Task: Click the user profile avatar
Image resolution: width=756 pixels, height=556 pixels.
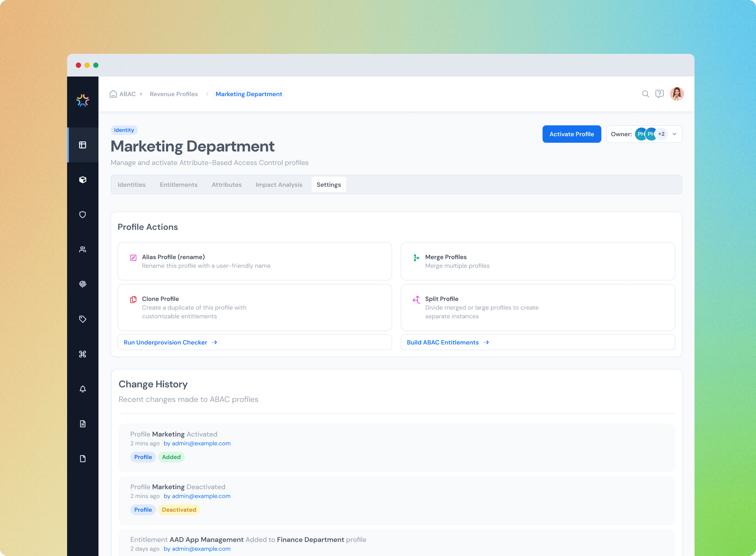Action: click(677, 94)
